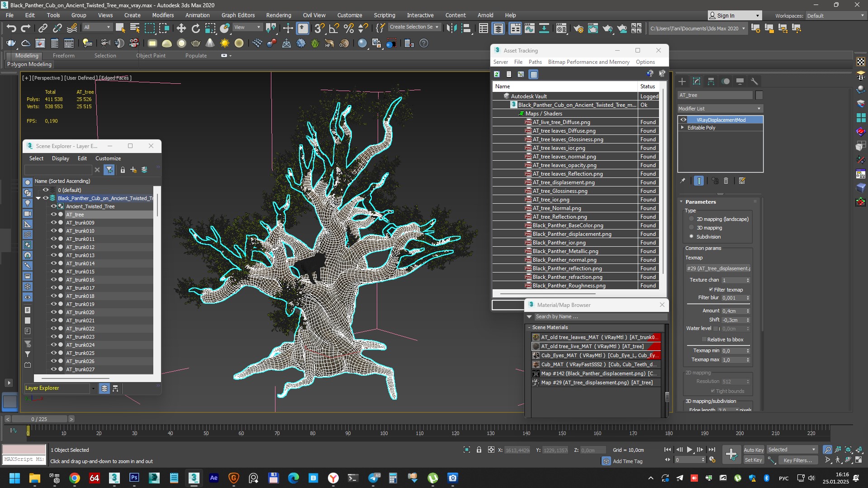This screenshot has width=868, height=488.
Task: Open the Modify command panel tab
Action: (697, 81)
